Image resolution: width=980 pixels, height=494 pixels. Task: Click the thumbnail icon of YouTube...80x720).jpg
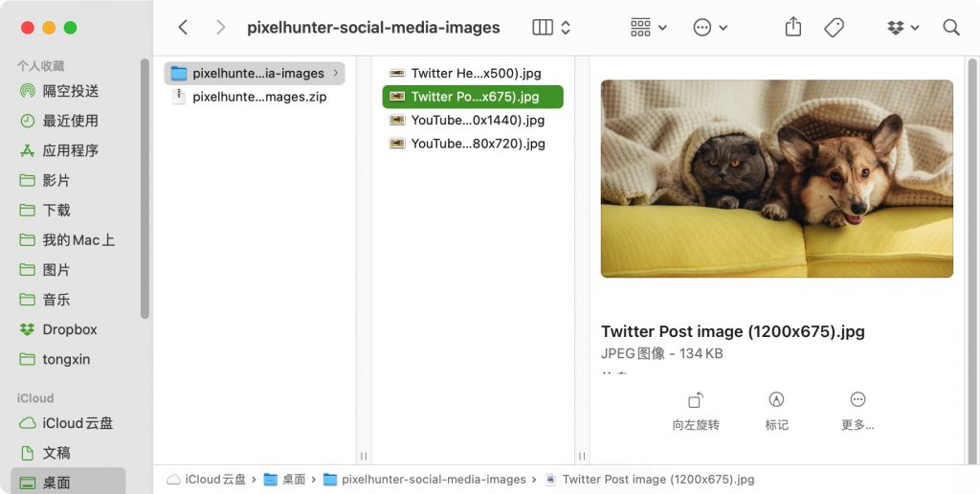point(397,144)
